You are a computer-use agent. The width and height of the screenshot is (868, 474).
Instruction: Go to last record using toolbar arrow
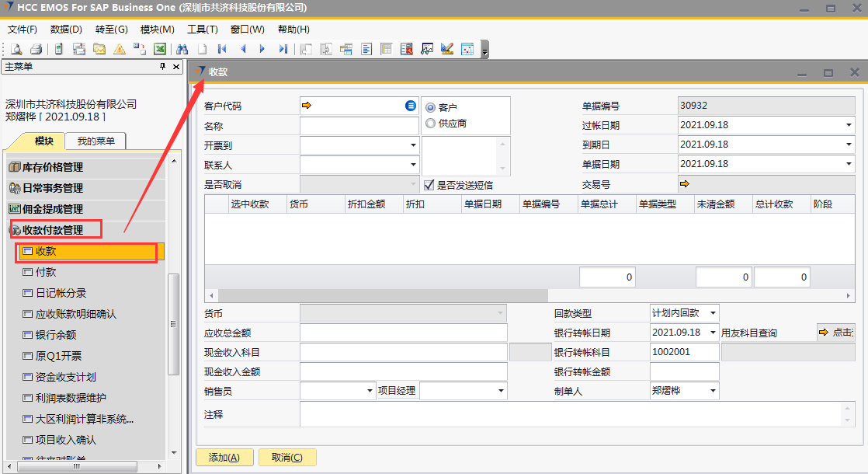[283, 49]
